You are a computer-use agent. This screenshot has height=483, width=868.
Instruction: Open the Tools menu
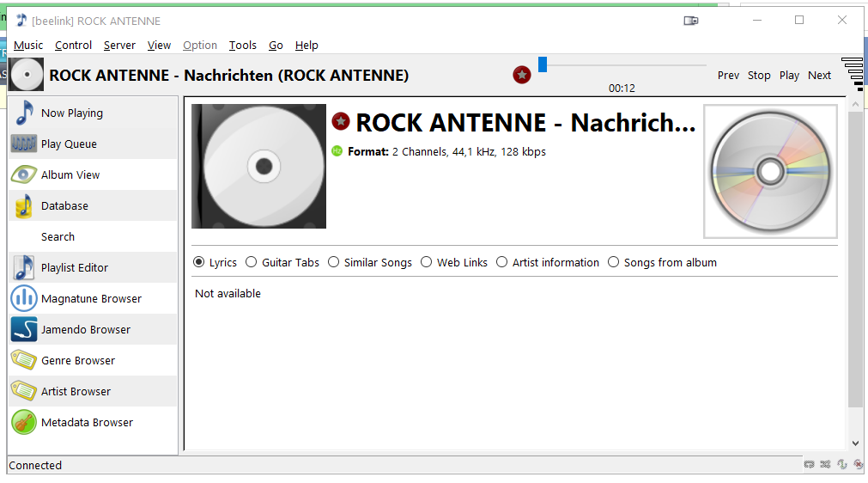click(x=242, y=46)
